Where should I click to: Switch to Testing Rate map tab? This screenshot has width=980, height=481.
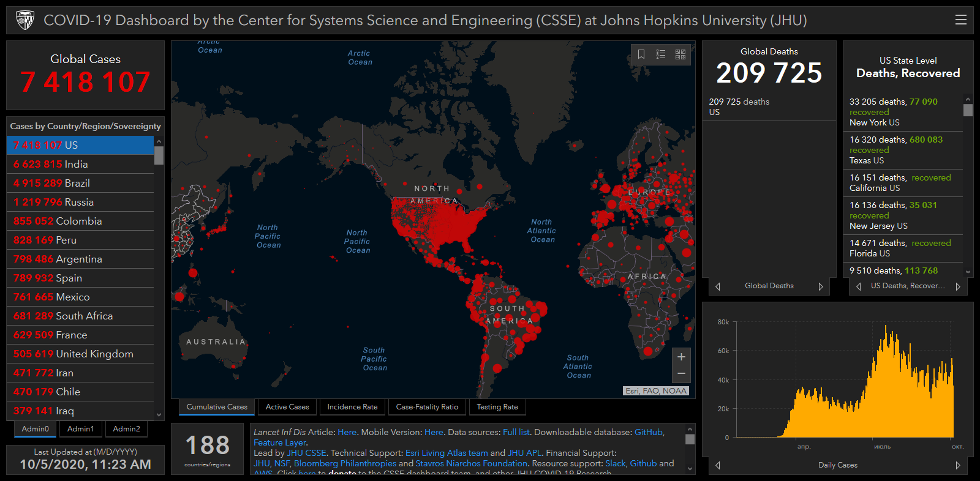click(x=497, y=407)
